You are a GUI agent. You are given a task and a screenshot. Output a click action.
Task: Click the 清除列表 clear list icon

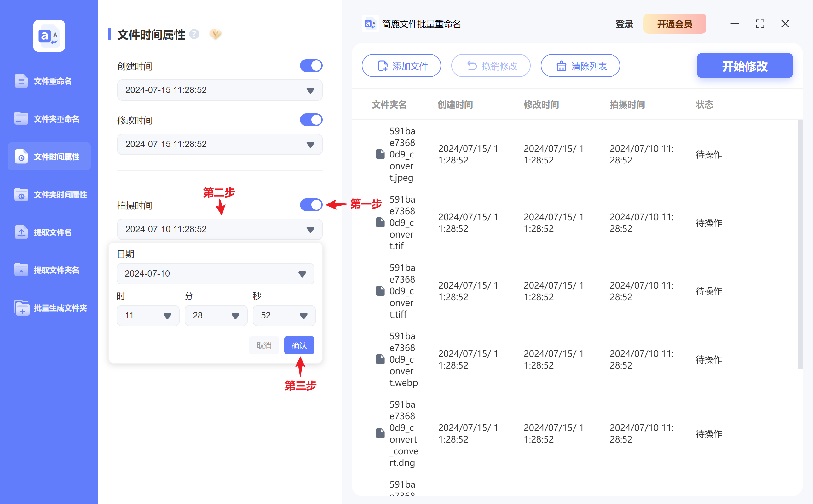pyautogui.click(x=562, y=66)
